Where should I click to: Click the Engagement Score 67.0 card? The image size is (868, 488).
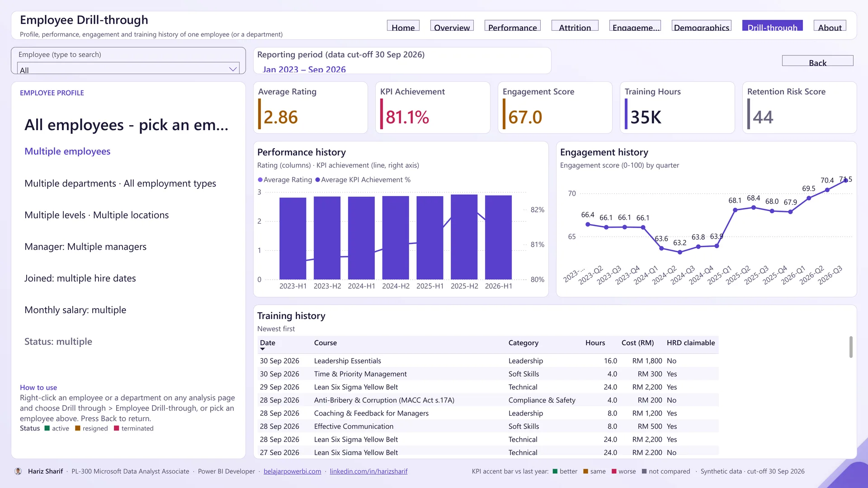tap(555, 108)
